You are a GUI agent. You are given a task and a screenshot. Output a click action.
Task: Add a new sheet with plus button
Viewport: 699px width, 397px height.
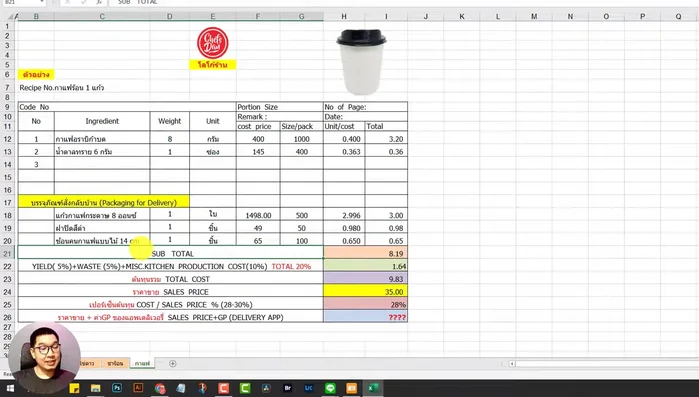(x=173, y=364)
